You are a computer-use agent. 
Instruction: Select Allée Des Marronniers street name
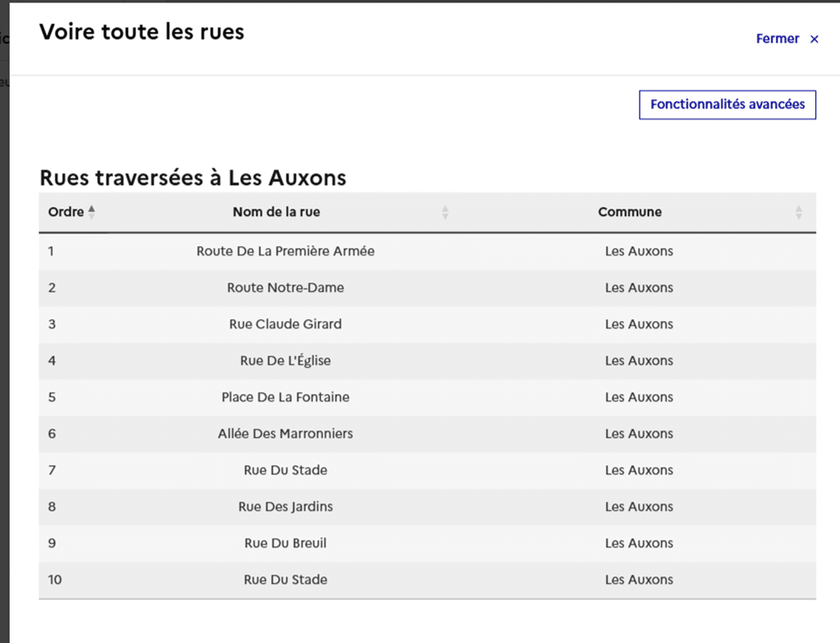click(286, 434)
